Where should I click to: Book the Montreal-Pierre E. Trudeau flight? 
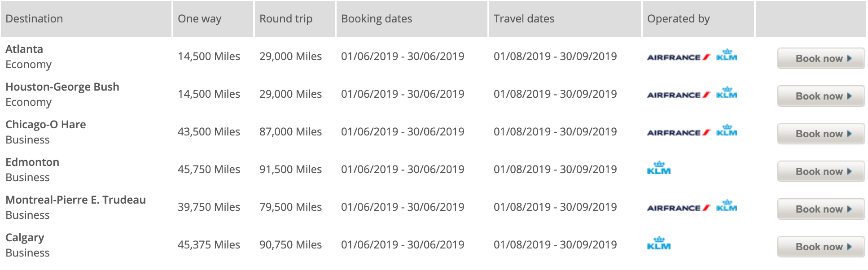(821, 209)
